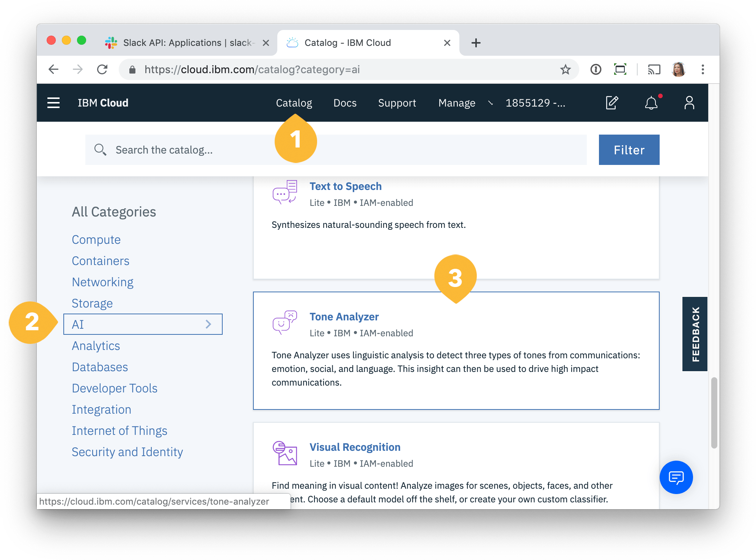
Task: Open the Visual Recognition link
Action: tap(355, 447)
